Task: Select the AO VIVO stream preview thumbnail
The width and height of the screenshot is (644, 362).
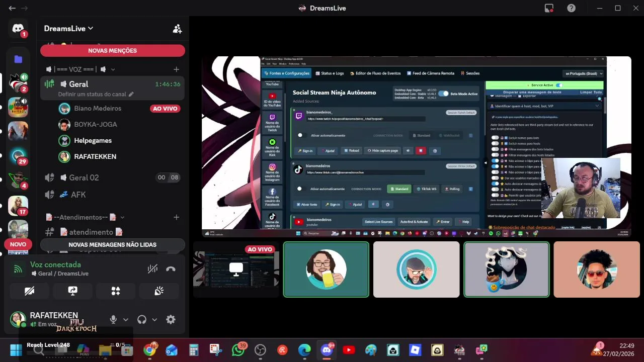Action: tap(236, 269)
